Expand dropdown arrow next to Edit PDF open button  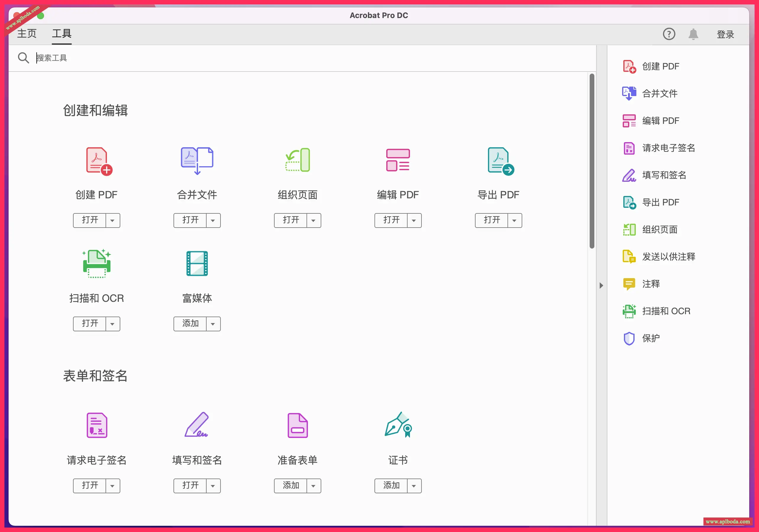pyautogui.click(x=414, y=220)
